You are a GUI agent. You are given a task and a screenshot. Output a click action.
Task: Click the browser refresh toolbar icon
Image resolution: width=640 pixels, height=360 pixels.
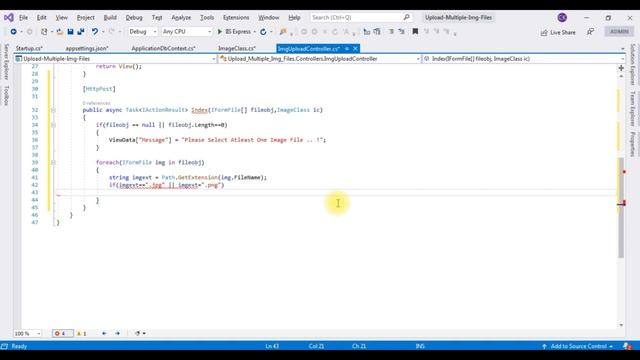tap(263, 31)
